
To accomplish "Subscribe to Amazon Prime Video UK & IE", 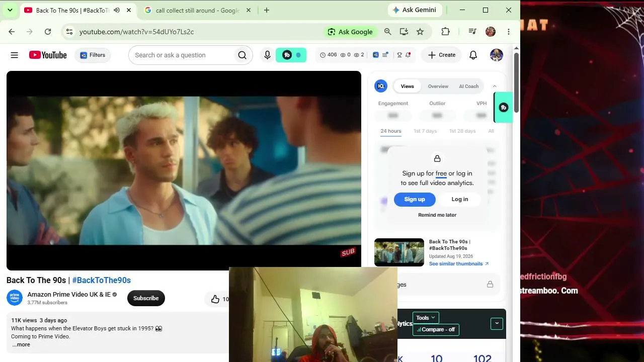I will [146, 299].
